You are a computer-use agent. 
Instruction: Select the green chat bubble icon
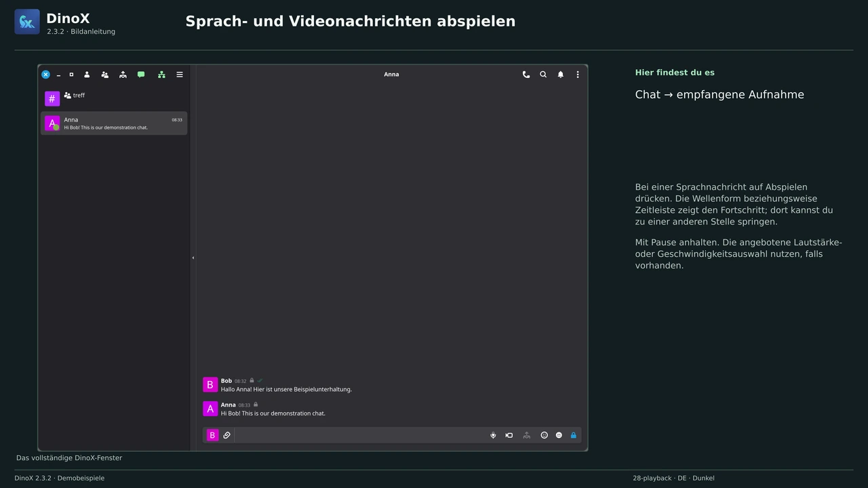pos(141,75)
